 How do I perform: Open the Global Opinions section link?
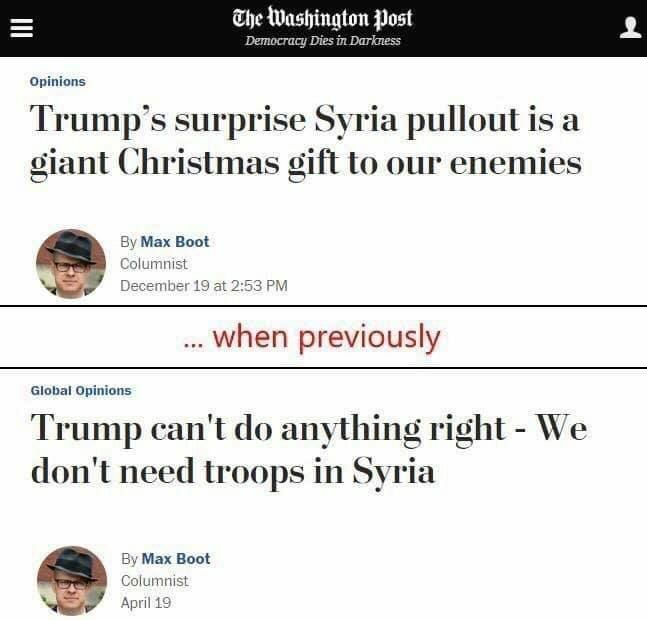pos(81,391)
